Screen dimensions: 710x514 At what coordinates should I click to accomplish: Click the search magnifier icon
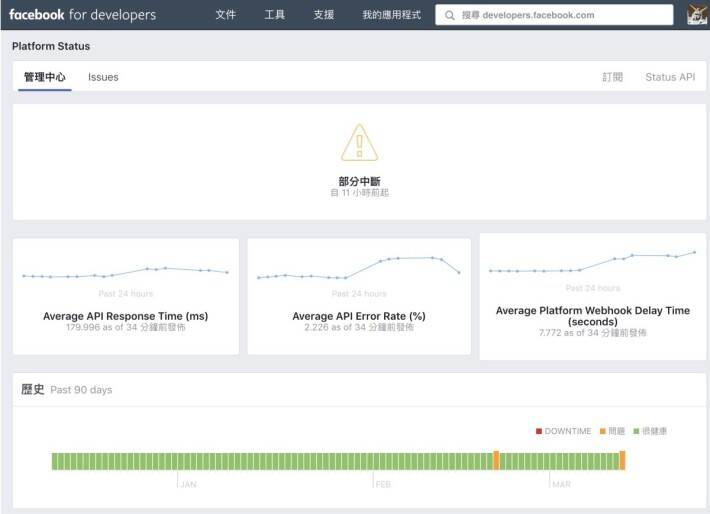[x=449, y=15]
